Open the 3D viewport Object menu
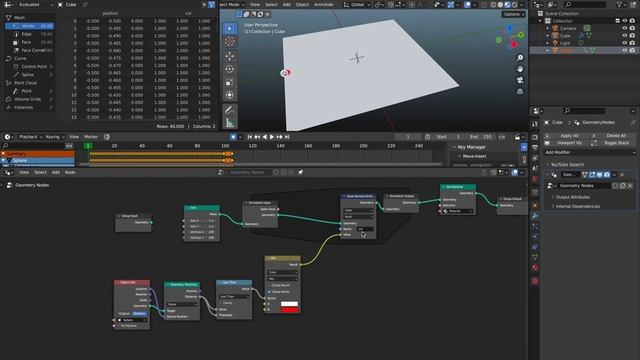This screenshot has height=360, width=640. pos(302,4)
